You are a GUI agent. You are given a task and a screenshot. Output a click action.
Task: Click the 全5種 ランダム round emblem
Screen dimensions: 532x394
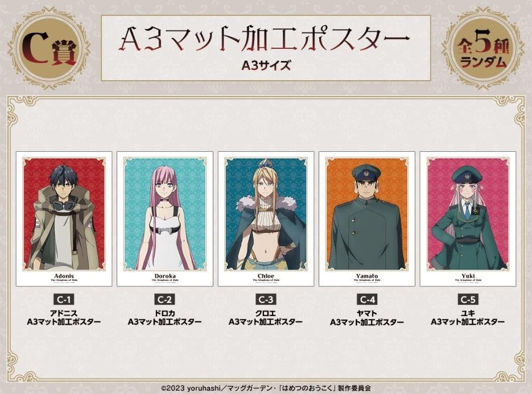tap(483, 49)
